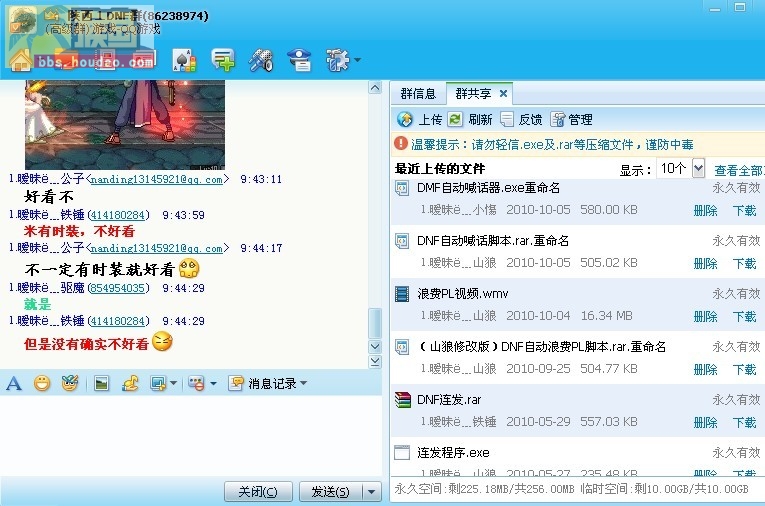Delete DNF自动喊话脚本.rar file
The image size is (765, 506).
click(x=705, y=263)
